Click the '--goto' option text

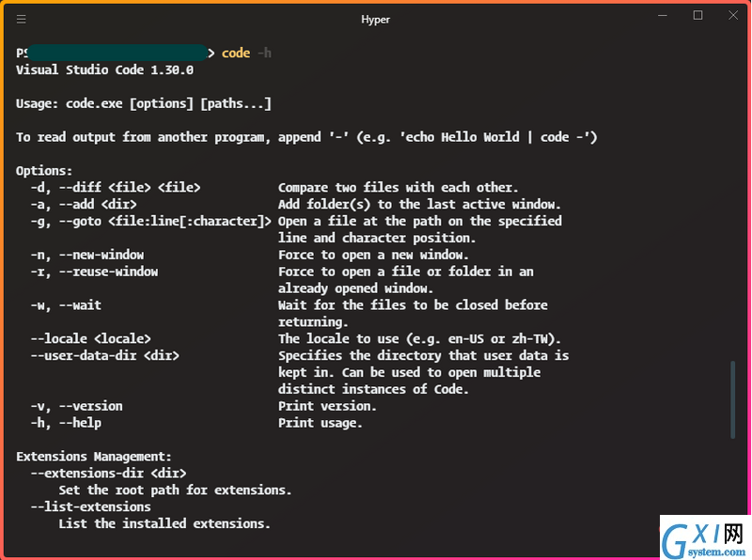[80, 221]
